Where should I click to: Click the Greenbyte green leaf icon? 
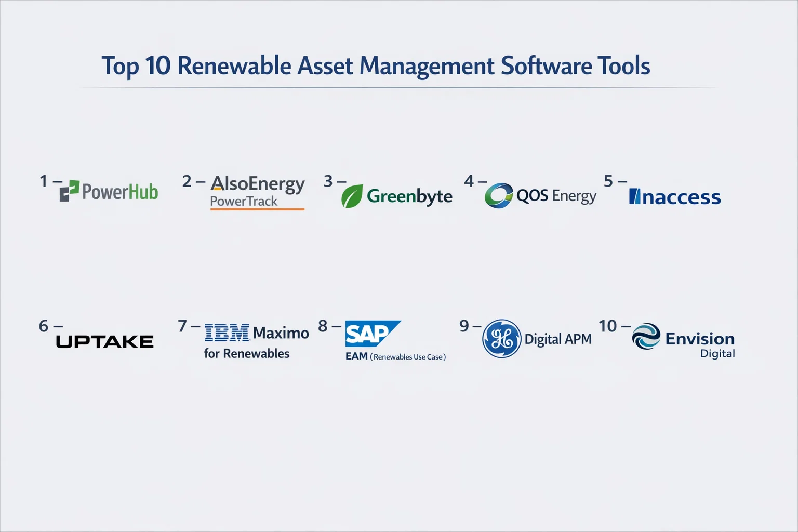click(352, 196)
